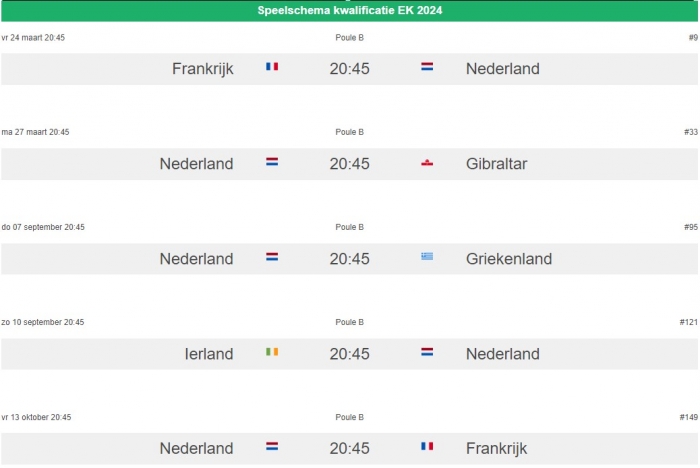Click the Netherlands flag in the Ierland match
Image resolution: width=700 pixels, height=468 pixels.
(427, 352)
